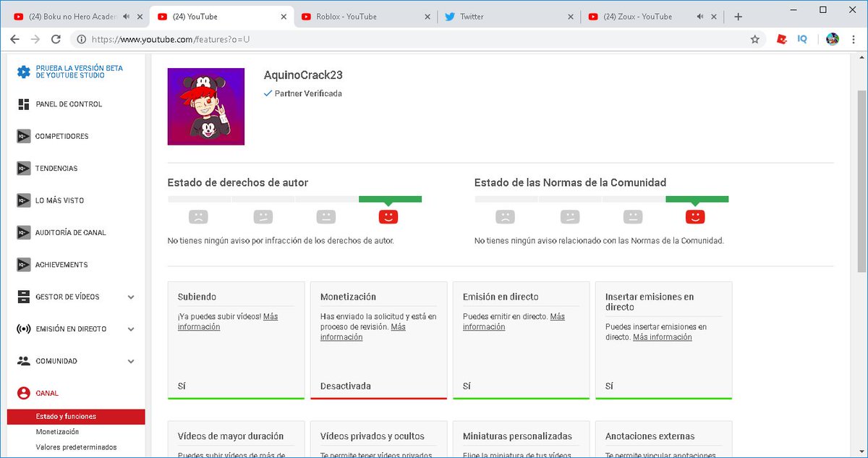Screen dimensions: 868x458
Task: Click the site information icon in the address bar
Action: tap(82, 39)
